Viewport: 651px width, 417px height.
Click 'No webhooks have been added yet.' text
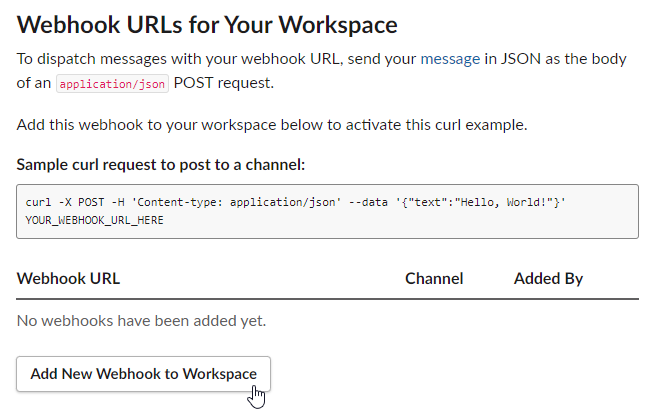point(141,321)
